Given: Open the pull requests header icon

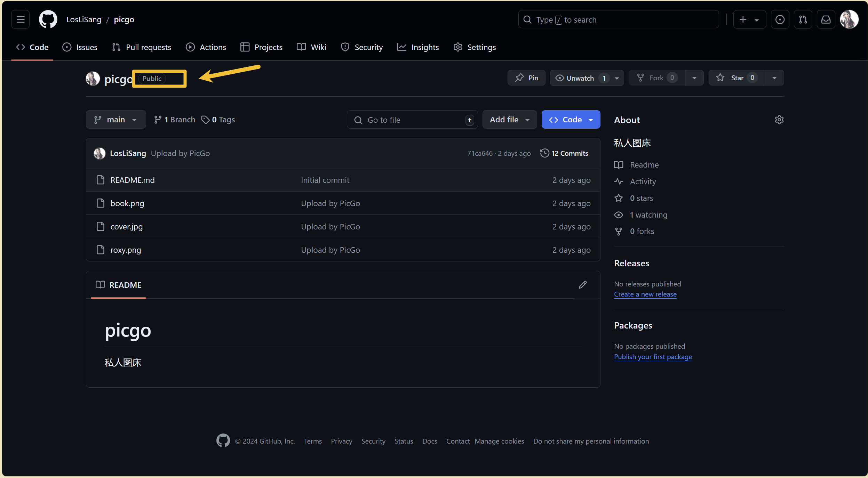Looking at the screenshot, I should click(x=803, y=19).
